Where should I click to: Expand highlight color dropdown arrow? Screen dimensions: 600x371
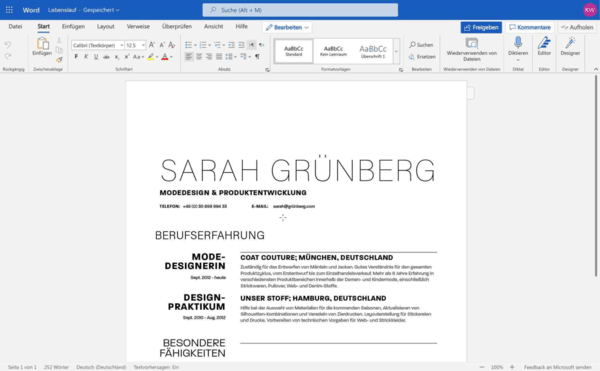coord(157,57)
